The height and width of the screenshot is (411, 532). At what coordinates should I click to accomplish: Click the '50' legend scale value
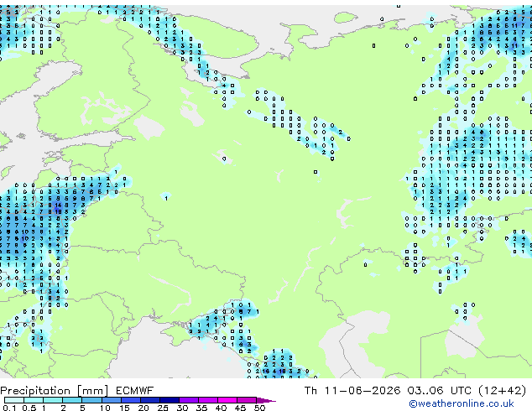point(259,408)
